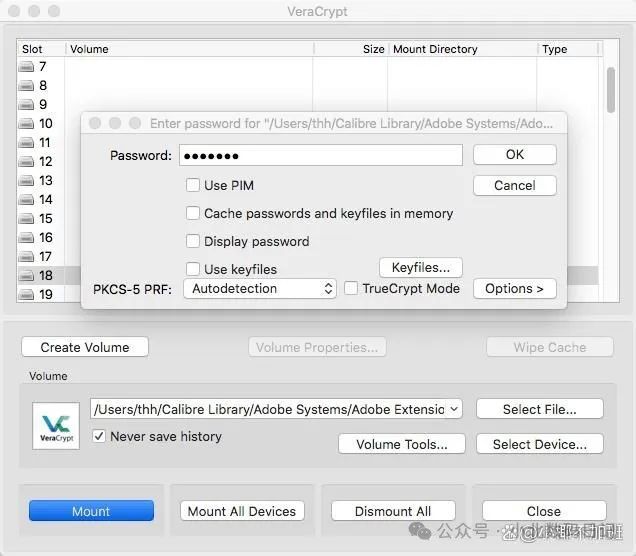Screen dimensions: 636x556
Task: Select drive slot 13 icon
Action: point(26,180)
